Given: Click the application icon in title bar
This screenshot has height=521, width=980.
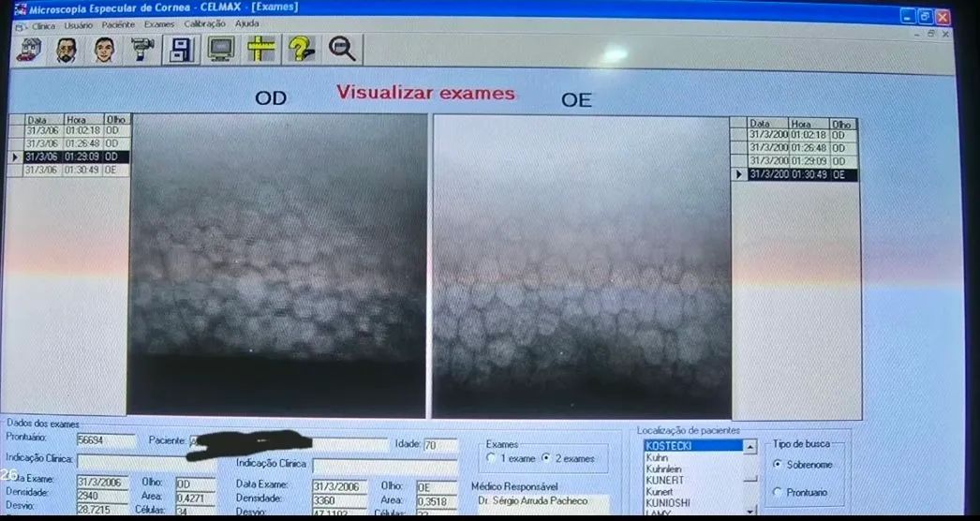Looking at the screenshot, I should point(20,8).
